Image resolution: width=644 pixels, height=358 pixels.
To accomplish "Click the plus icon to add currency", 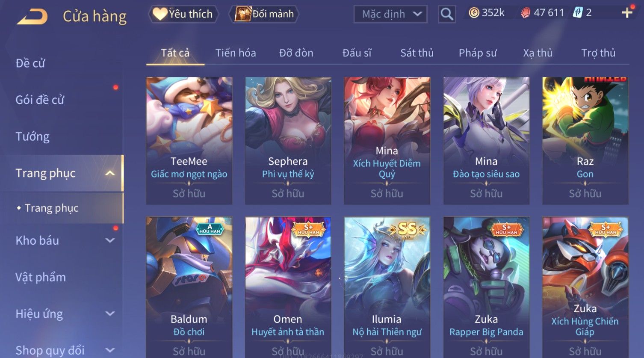I will point(627,13).
